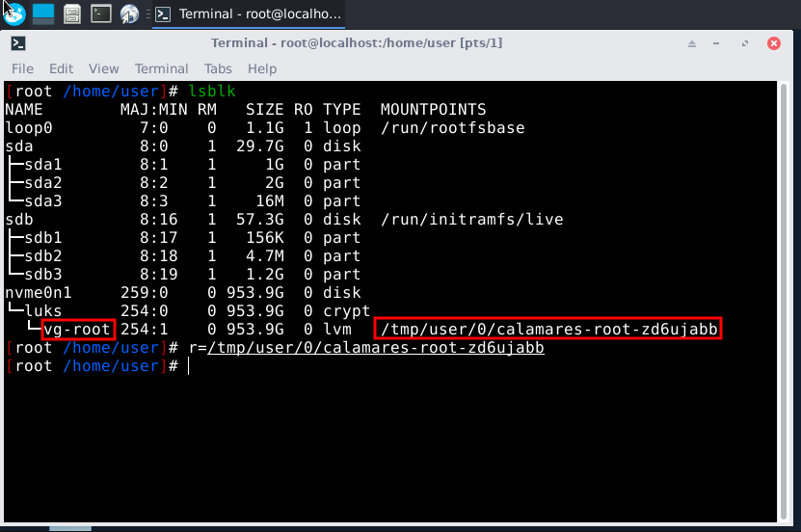Close the Terminal window
This screenshot has height=532, width=801.
coord(774,43)
